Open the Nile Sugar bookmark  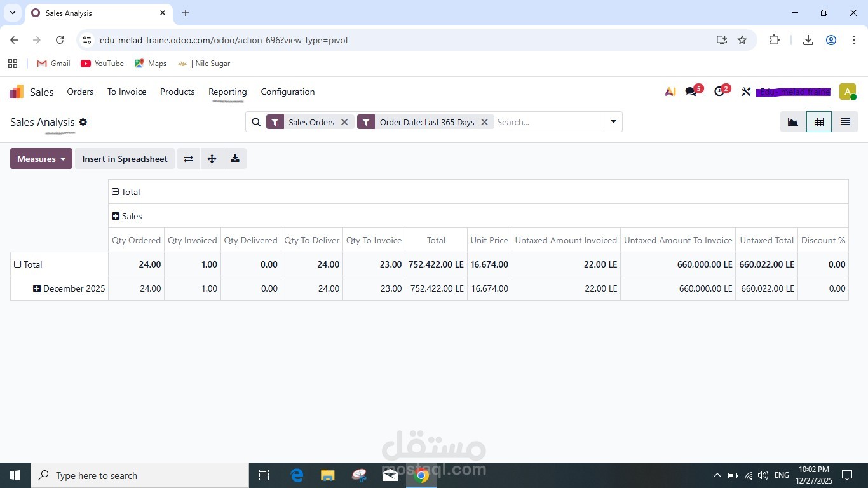pos(204,64)
